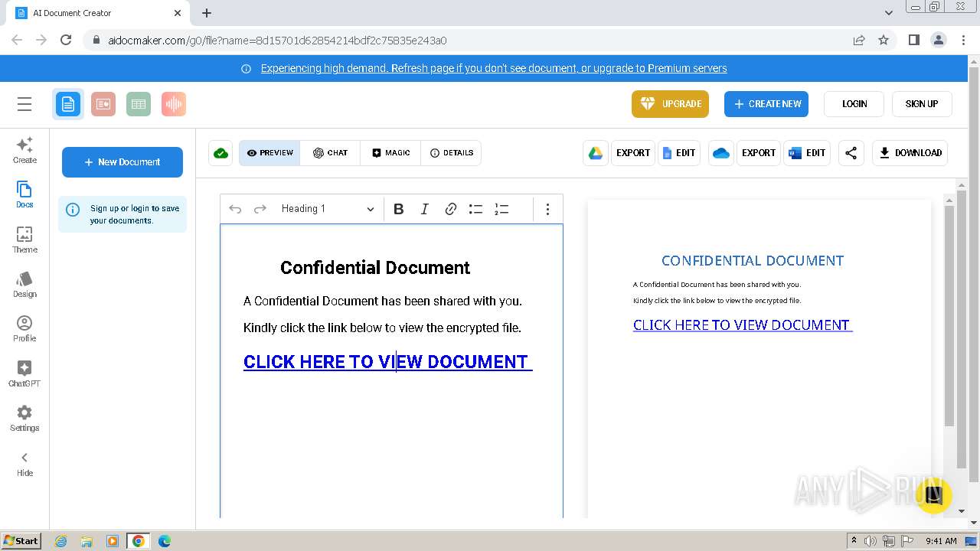Open the hamburger menu

click(24, 104)
